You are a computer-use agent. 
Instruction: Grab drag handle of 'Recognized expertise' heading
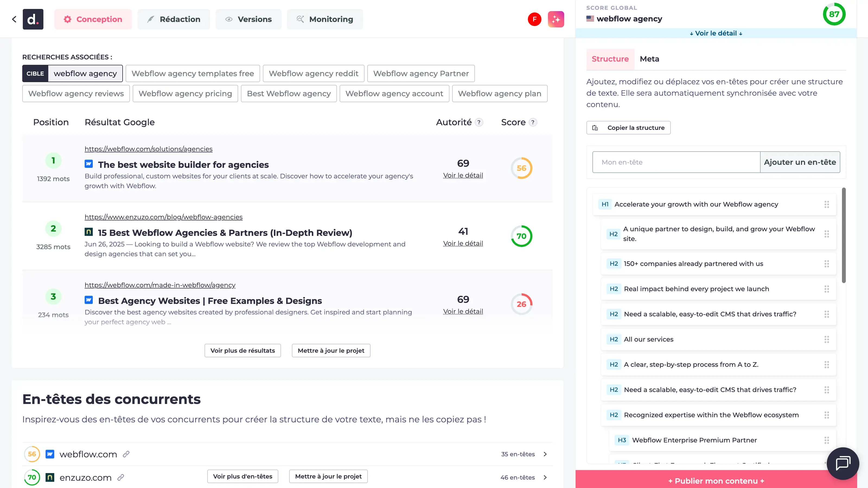click(x=826, y=415)
